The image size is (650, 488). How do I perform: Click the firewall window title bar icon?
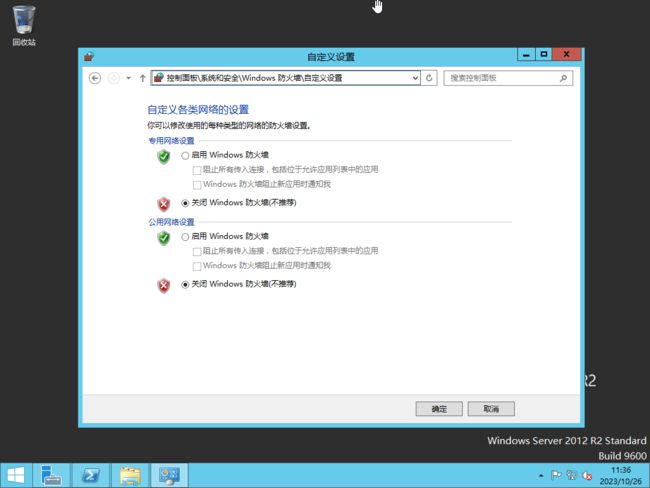point(89,56)
